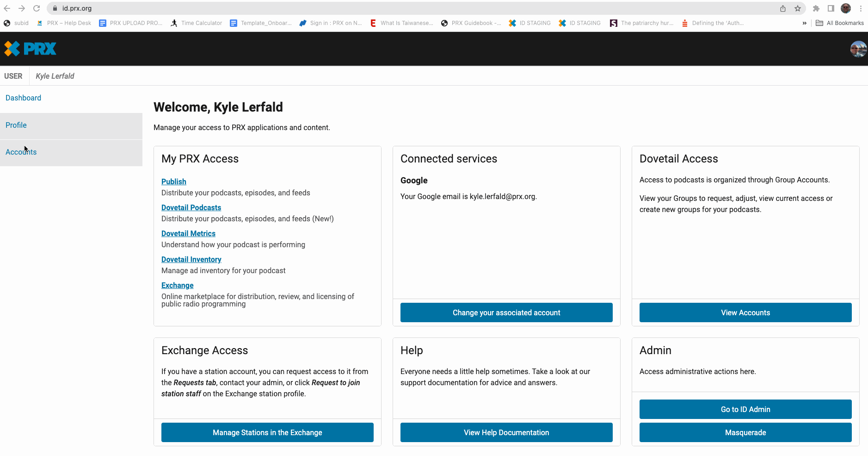Click the Welcome, Kyle Lerfald heading
The image size is (868, 456).
click(218, 107)
